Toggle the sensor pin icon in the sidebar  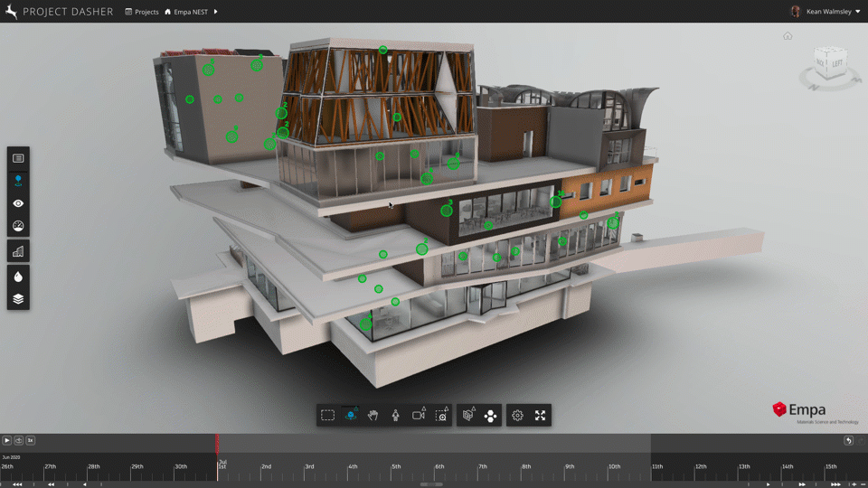coord(18,181)
